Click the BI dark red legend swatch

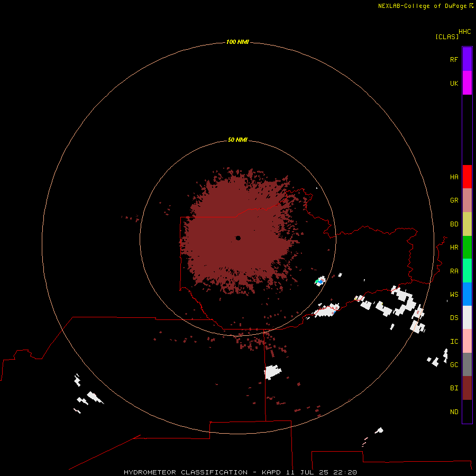(467, 388)
